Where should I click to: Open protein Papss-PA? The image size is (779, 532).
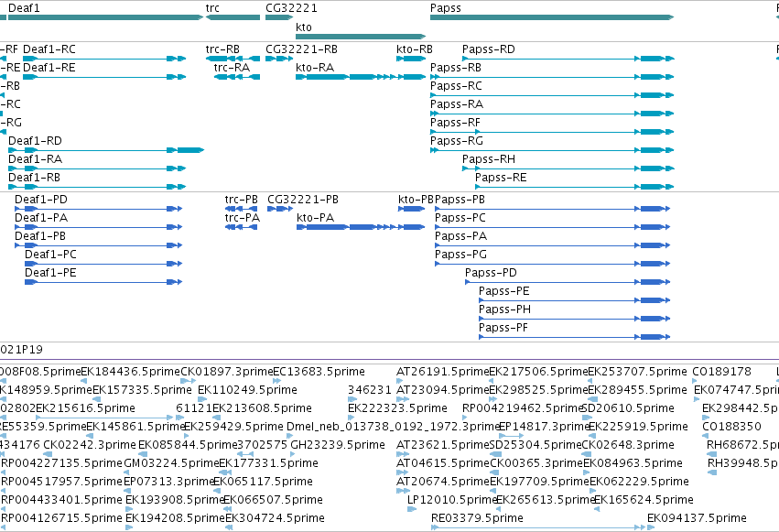pos(460,236)
